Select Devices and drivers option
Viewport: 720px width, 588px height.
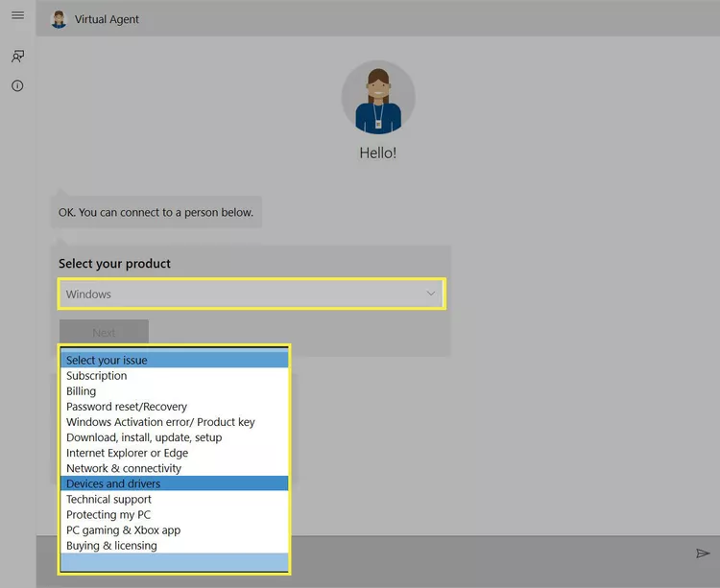[175, 483]
